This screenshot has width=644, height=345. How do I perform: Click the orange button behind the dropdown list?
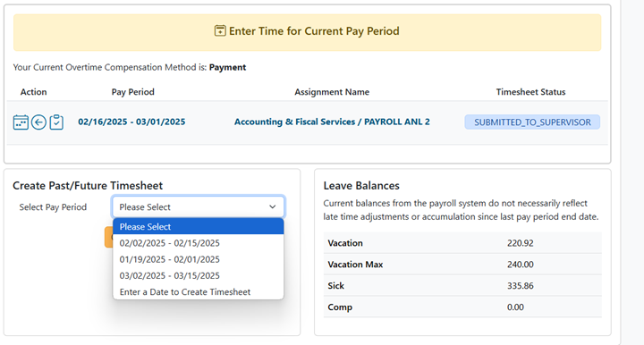[x=109, y=238]
